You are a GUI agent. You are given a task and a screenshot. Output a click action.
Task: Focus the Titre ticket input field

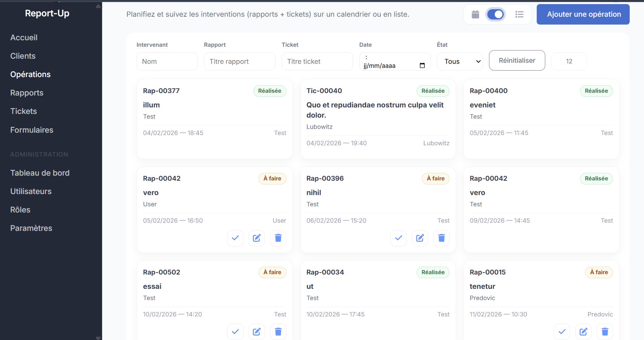(x=317, y=61)
